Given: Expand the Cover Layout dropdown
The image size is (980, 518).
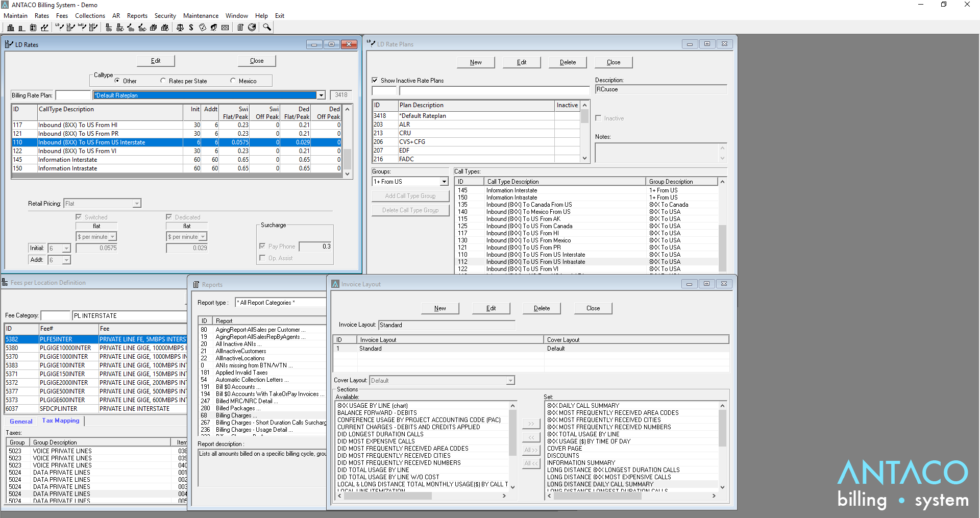Looking at the screenshot, I should (510, 381).
